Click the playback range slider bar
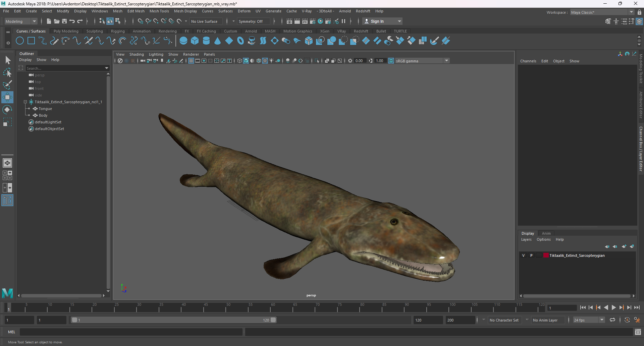644x346 pixels. click(x=174, y=320)
